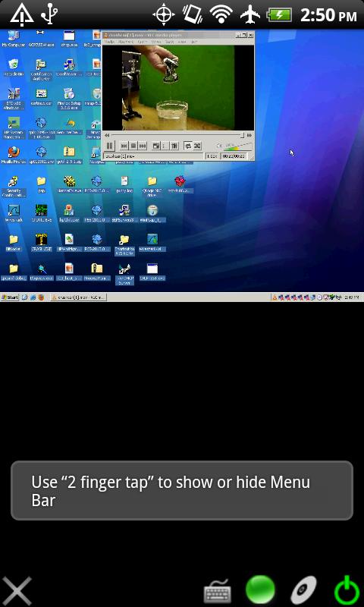
Task: Select My Computer desktop icon
Action: point(13,39)
